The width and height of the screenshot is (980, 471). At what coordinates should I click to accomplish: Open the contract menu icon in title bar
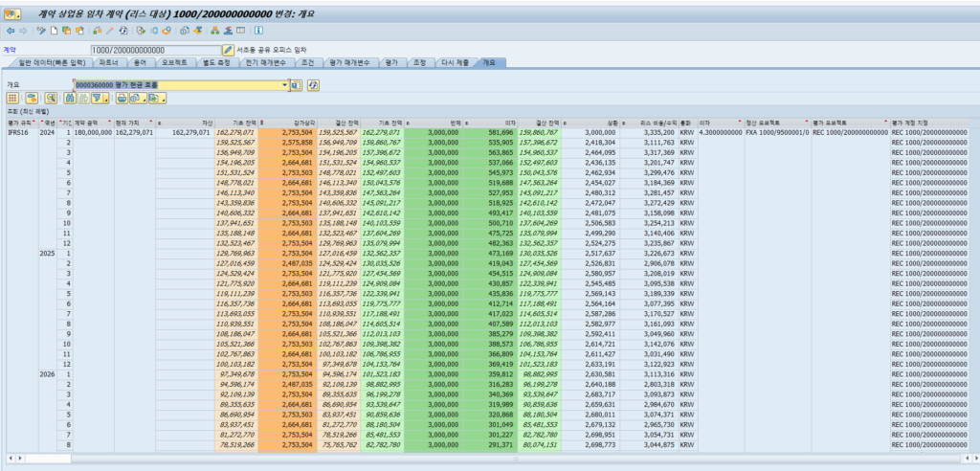tap(12, 14)
